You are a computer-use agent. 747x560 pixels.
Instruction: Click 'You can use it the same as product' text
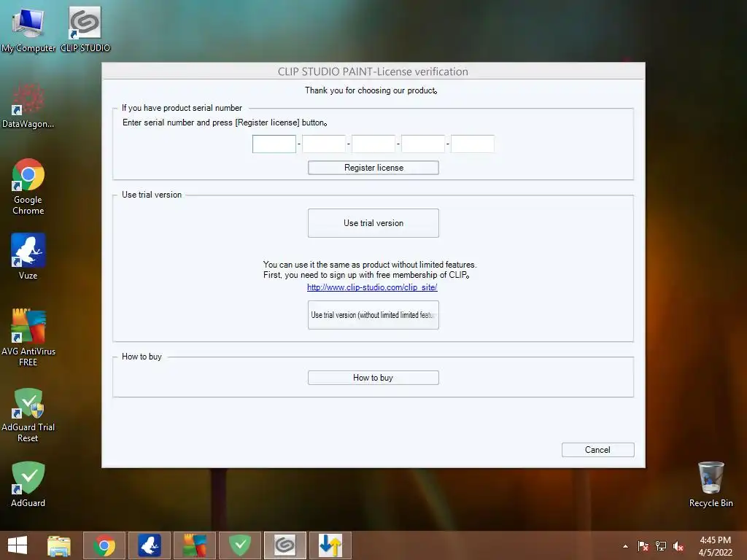point(370,264)
